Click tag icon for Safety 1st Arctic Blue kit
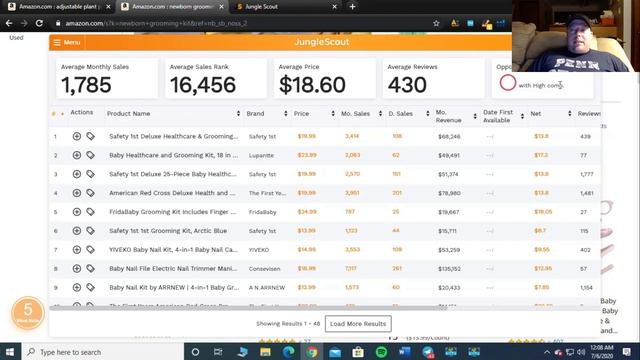 90,231
